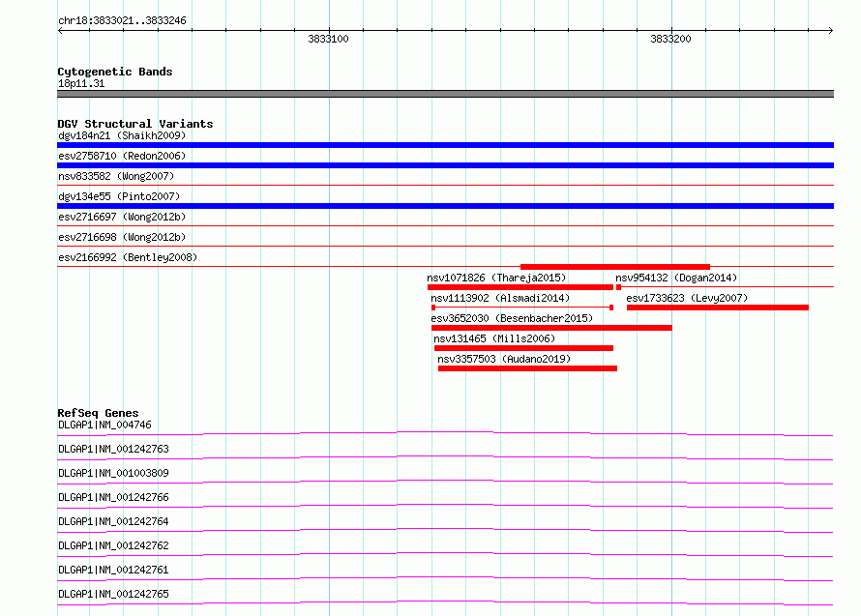Viewport: 861px width, 616px height.
Task: Select nsv1113902 (Alsmadi2014) label
Action: pos(500,298)
